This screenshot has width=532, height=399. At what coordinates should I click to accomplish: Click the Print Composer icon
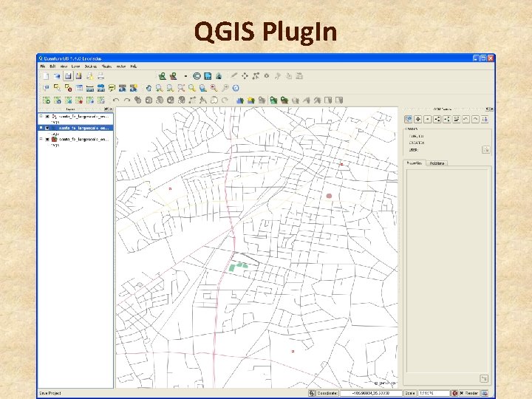click(x=101, y=75)
